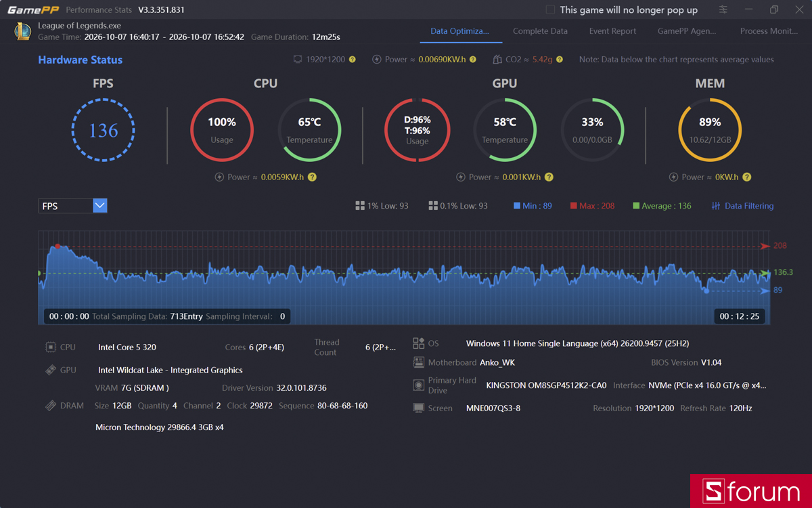The image size is (812, 508).
Task: Switch to the Complete Data tab
Action: click(540, 31)
